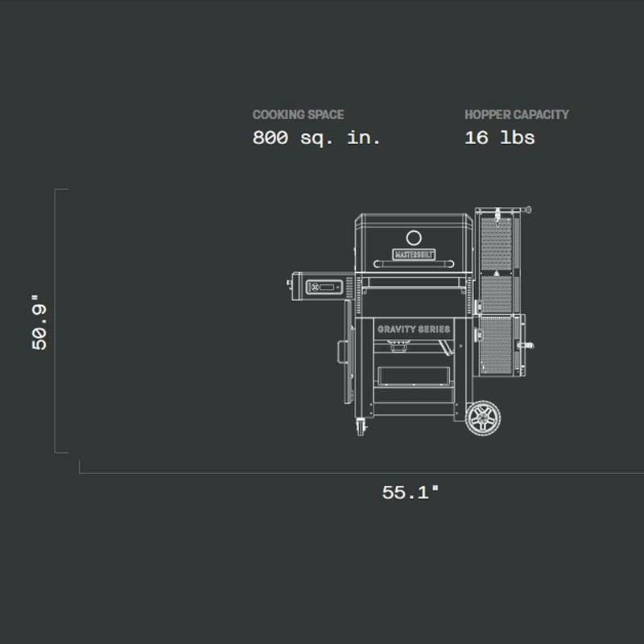Select the COOKING SPACE heading
Image resolution: width=644 pixels, height=644 pixels.
point(299,114)
